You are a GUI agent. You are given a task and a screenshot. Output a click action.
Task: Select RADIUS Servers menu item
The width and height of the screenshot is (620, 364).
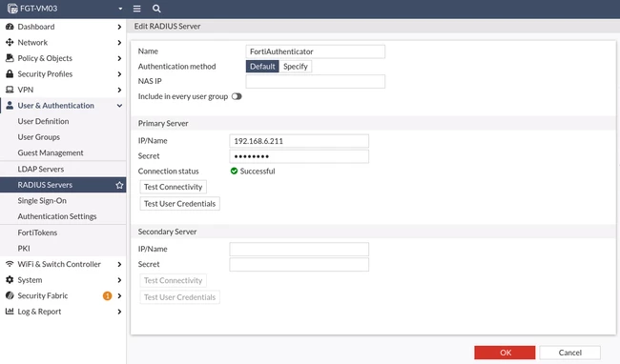(x=63, y=185)
